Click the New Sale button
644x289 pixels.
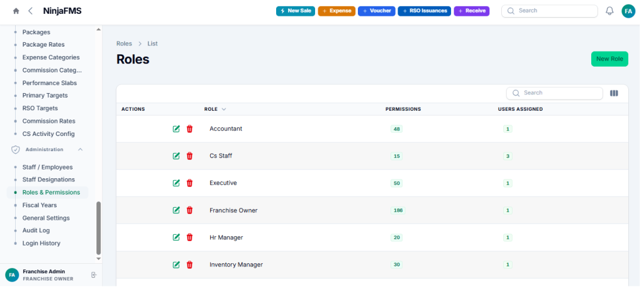pyautogui.click(x=296, y=11)
